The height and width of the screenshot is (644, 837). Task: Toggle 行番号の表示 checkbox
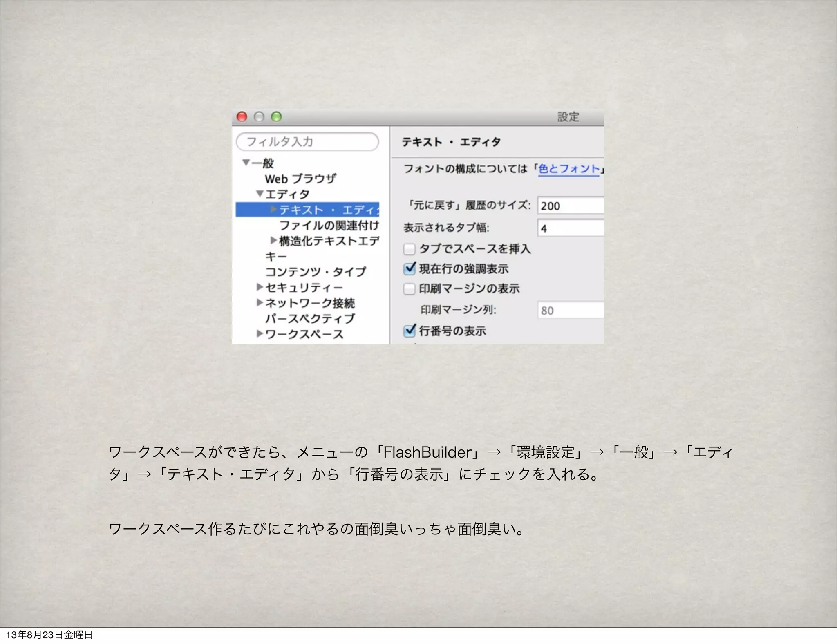(x=409, y=331)
